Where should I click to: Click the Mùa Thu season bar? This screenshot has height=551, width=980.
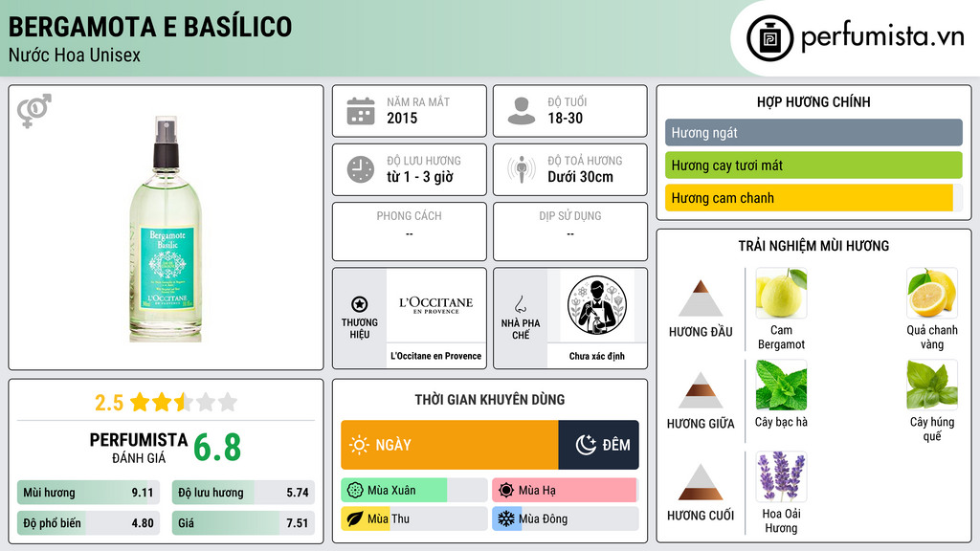point(414,518)
